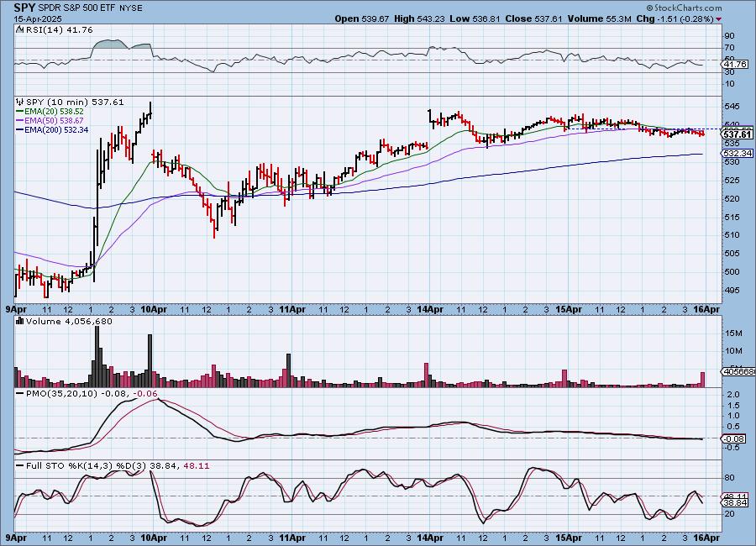Viewport: 756px width, 546px height.
Task: Click the 4056680 volume axis tag
Action: pos(738,371)
